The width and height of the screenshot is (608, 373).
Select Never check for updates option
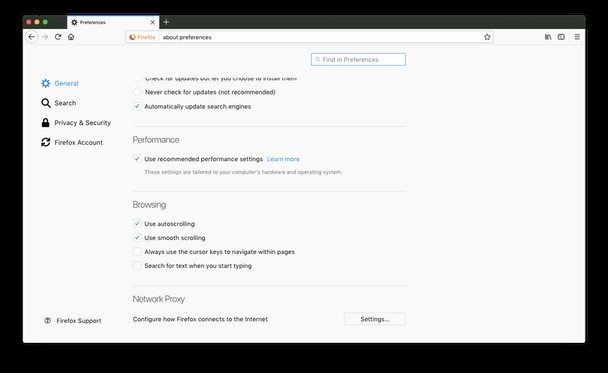(x=137, y=92)
